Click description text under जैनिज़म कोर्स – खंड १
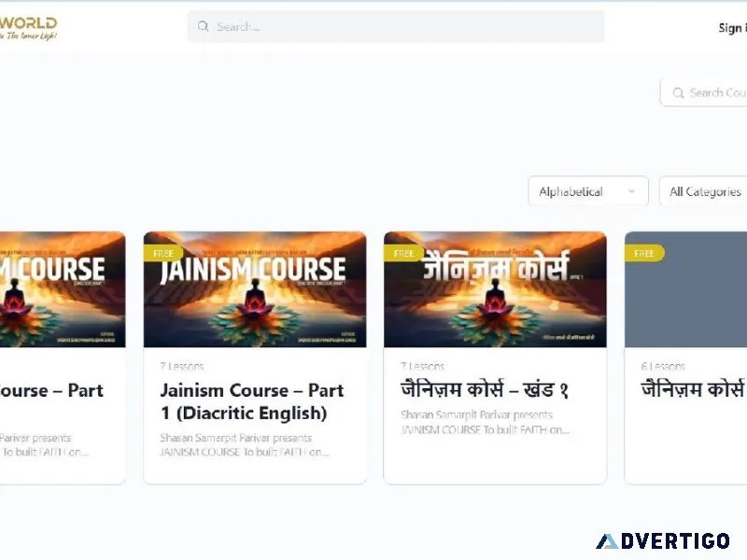 click(485, 422)
